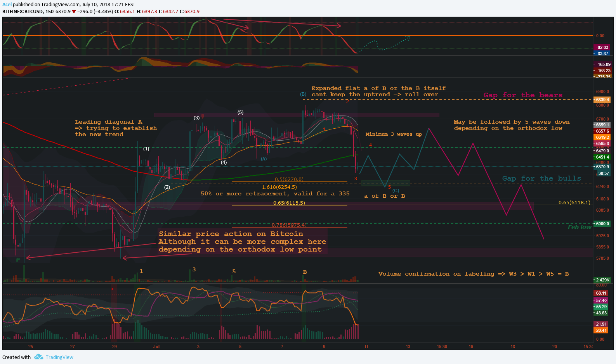Click the (1) wave label
616x364 pixels.
pyautogui.click(x=146, y=148)
